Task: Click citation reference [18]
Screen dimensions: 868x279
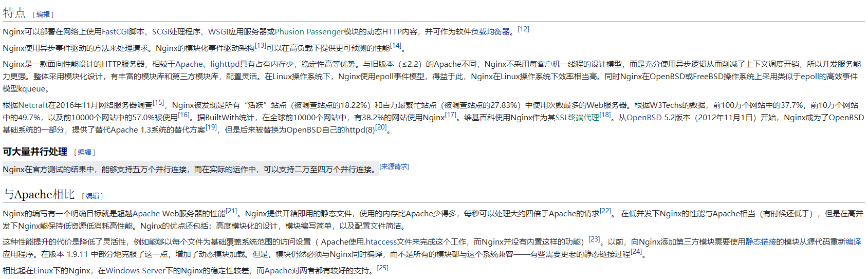Action: tap(605, 115)
